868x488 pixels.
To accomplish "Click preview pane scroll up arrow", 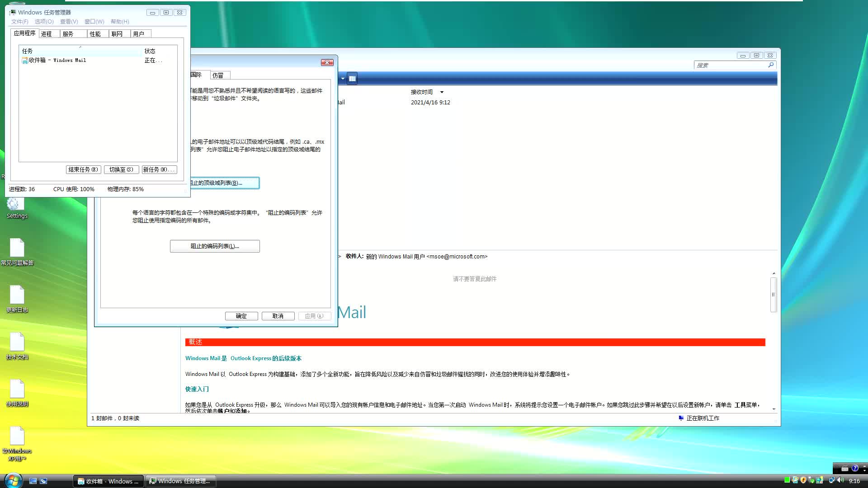I will [774, 273].
